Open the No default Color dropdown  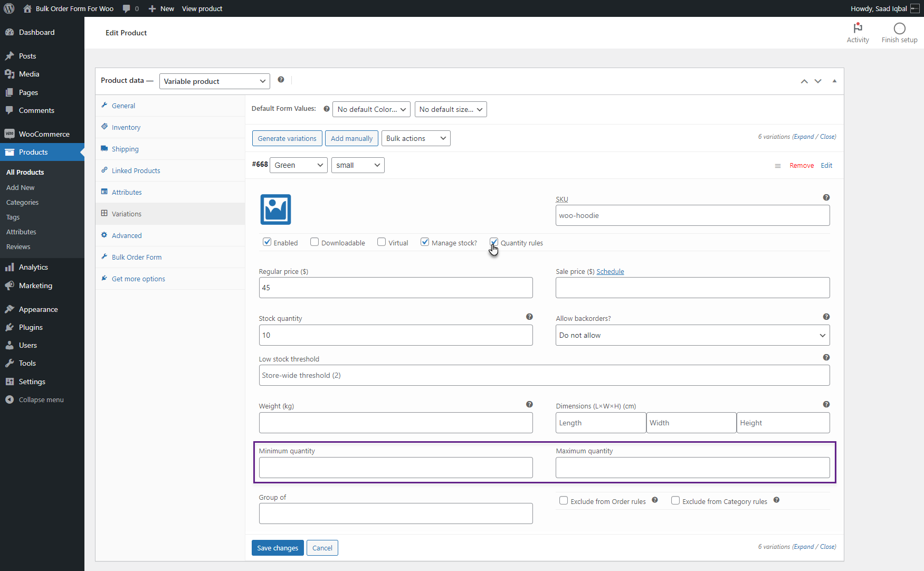click(x=372, y=109)
